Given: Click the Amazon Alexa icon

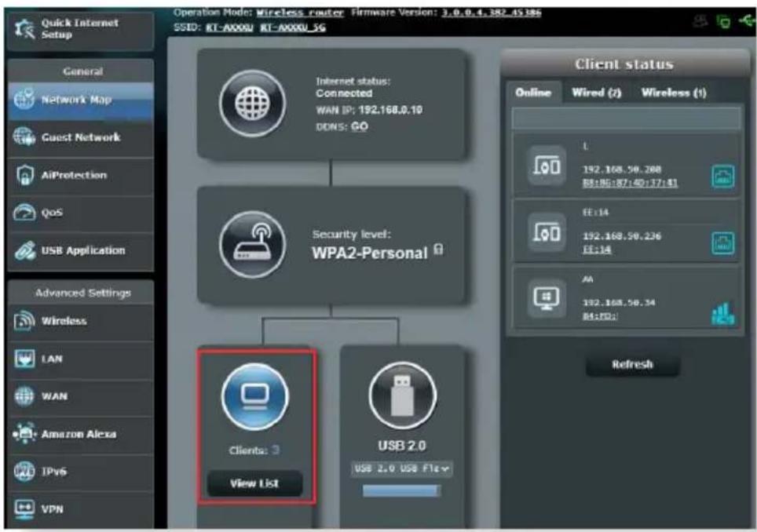Looking at the screenshot, I should pyautogui.click(x=24, y=434).
